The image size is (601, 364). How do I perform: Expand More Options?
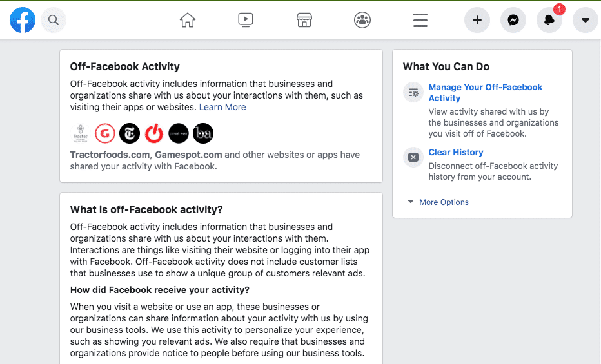click(444, 202)
